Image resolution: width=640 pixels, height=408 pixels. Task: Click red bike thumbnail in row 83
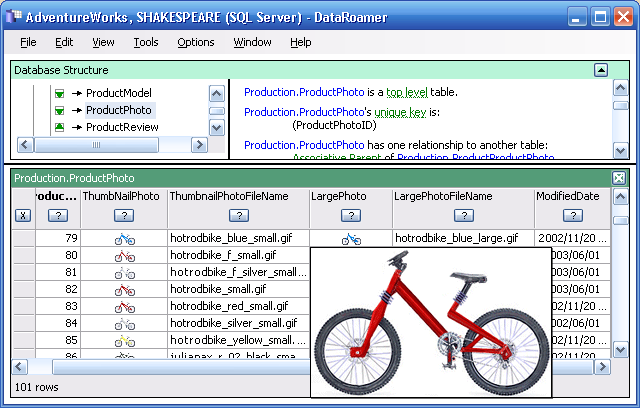(x=124, y=307)
